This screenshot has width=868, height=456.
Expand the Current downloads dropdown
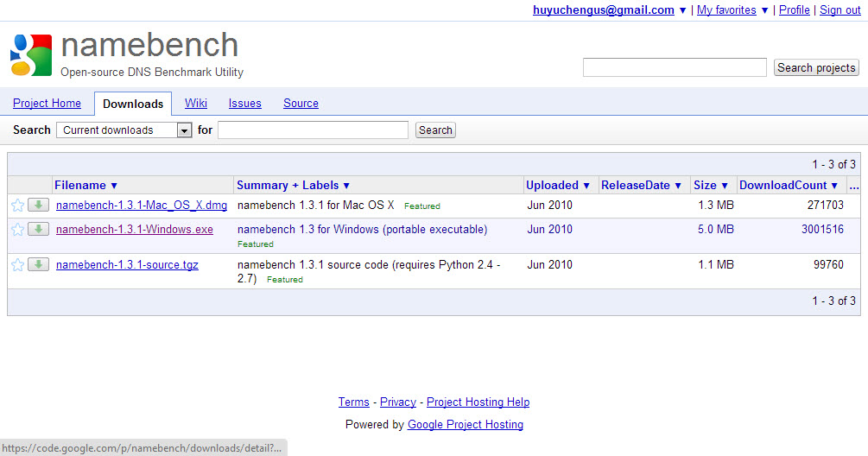coord(124,130)
